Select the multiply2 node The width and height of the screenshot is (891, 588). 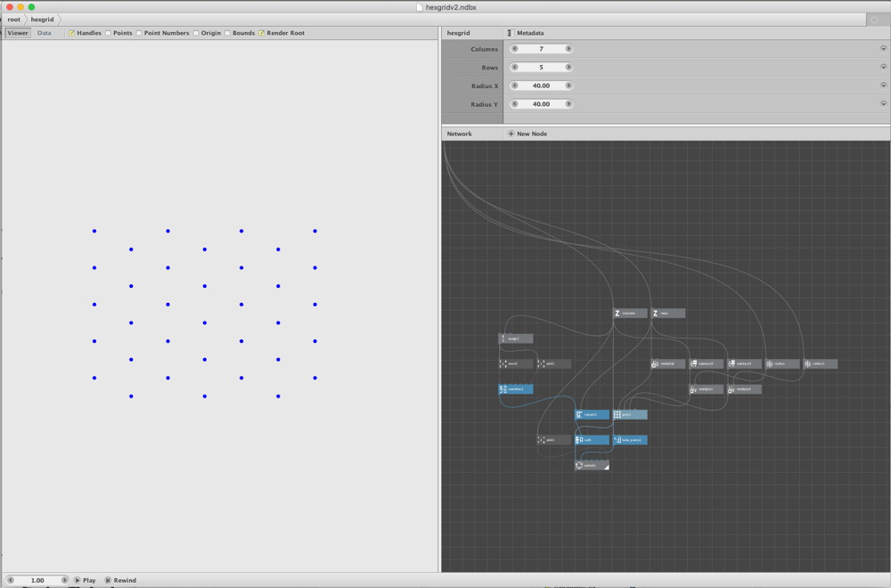point(668,363)
